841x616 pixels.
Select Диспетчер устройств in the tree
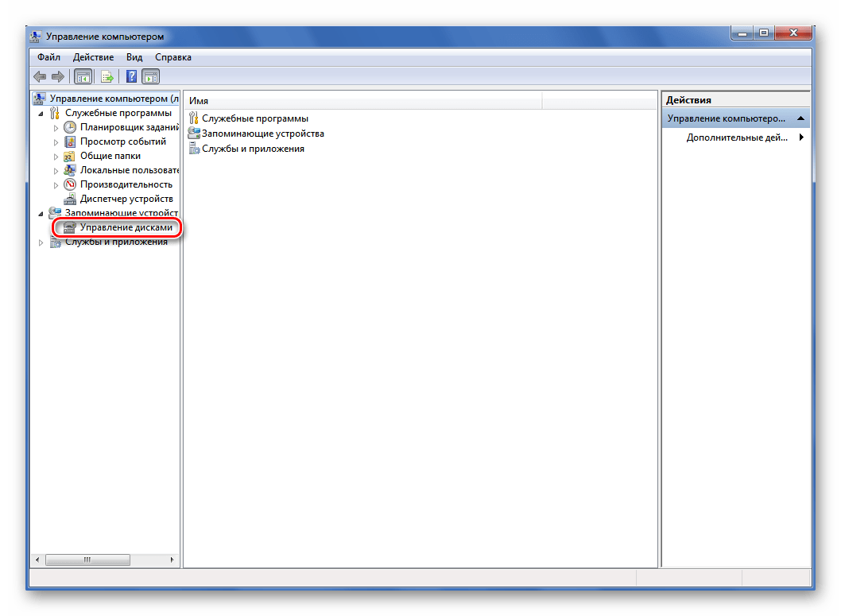(x=126, y=199)
